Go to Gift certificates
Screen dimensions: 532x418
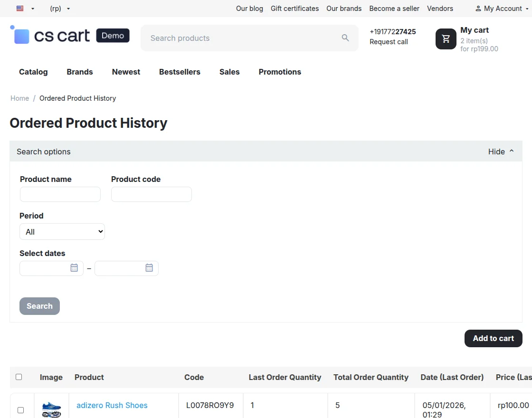294,9
